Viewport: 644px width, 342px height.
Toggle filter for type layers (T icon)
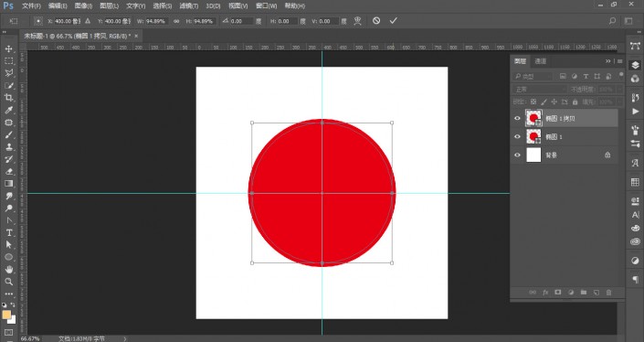(x=586, y=77)
